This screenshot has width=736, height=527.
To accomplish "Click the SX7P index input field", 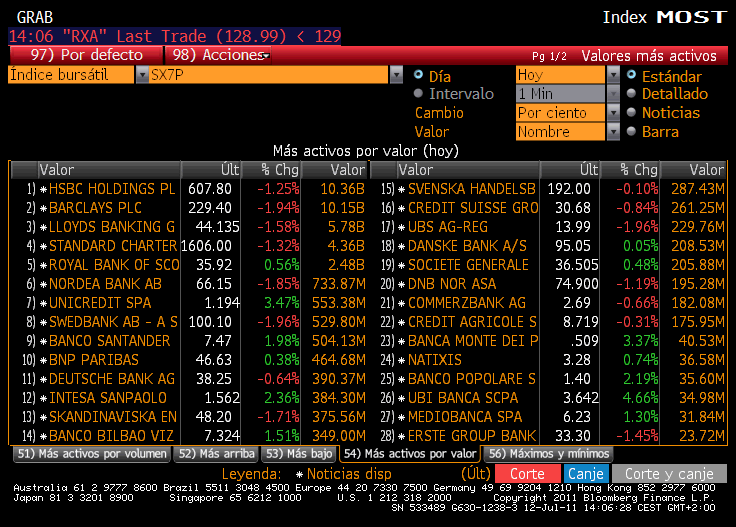I will (269, 75).
